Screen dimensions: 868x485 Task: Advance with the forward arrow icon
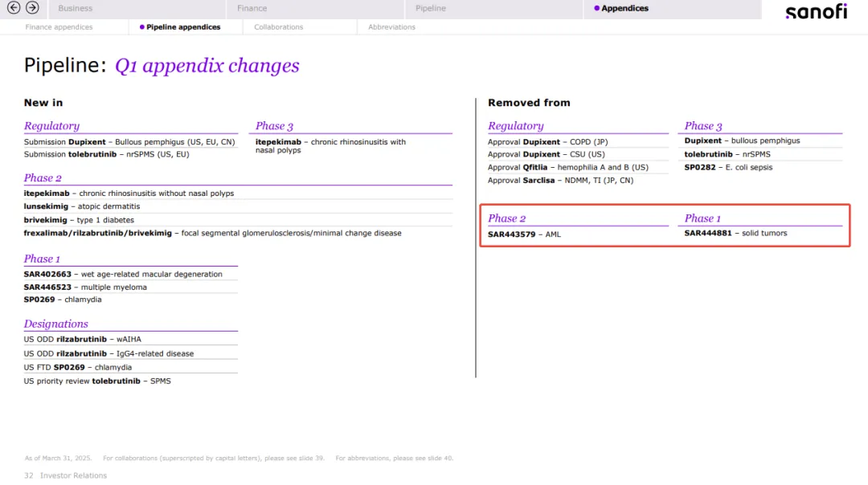[33, 8]
